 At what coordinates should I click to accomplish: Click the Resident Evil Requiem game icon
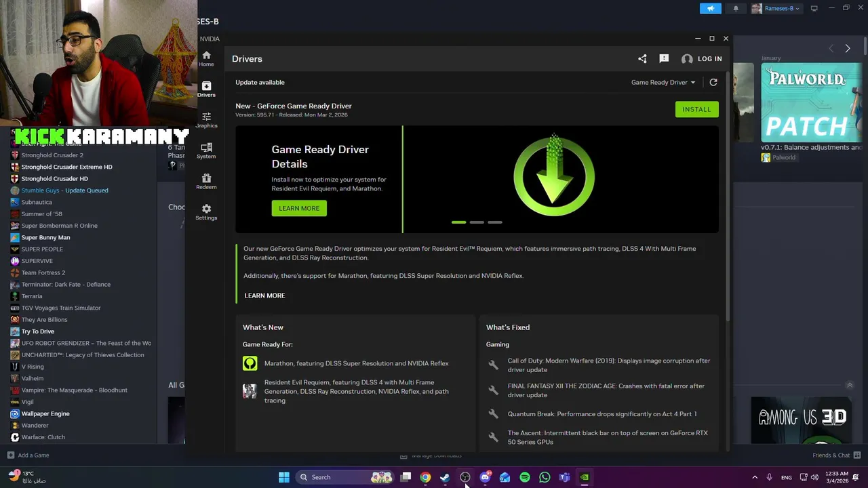250,391
